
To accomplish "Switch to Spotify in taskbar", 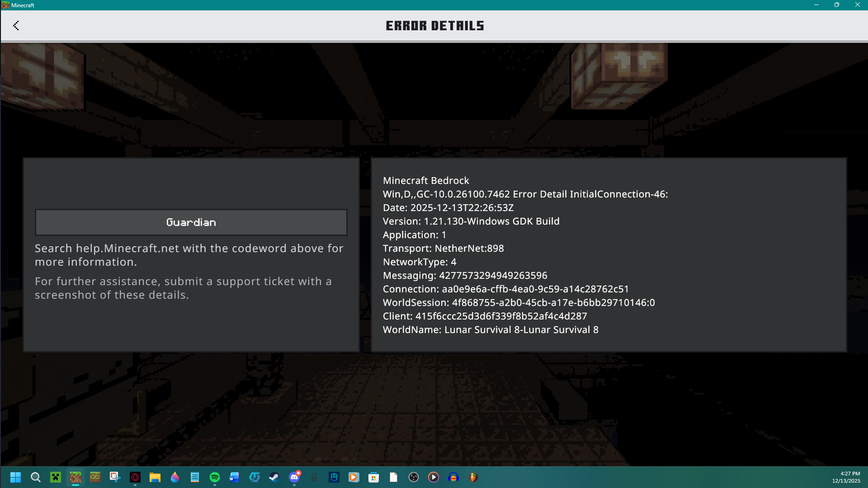I will click(215, 477).
